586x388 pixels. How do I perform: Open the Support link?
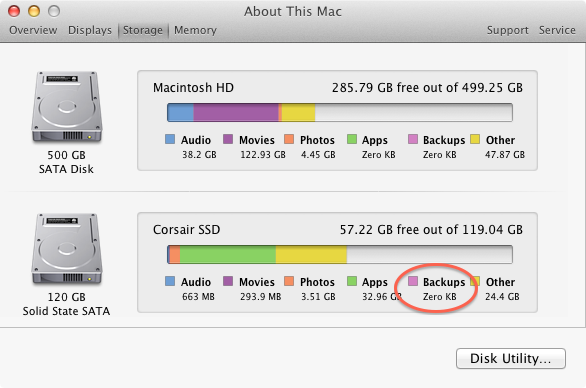(508, 30)
